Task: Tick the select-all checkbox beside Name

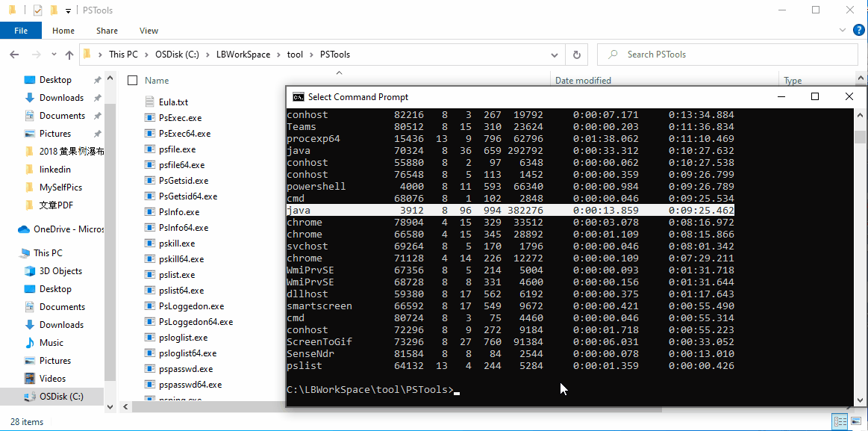Action: 133,81
